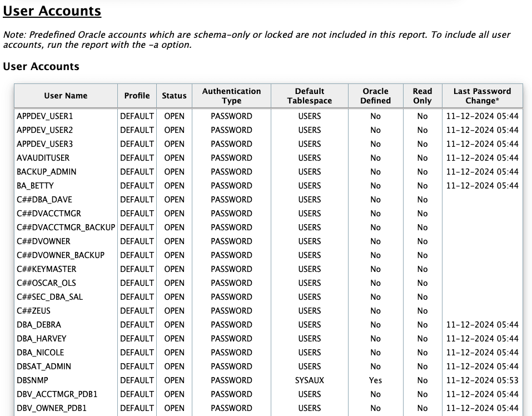Click the User Name column header
This screenshot has height=416, width=532.
[x=66, y=96]
